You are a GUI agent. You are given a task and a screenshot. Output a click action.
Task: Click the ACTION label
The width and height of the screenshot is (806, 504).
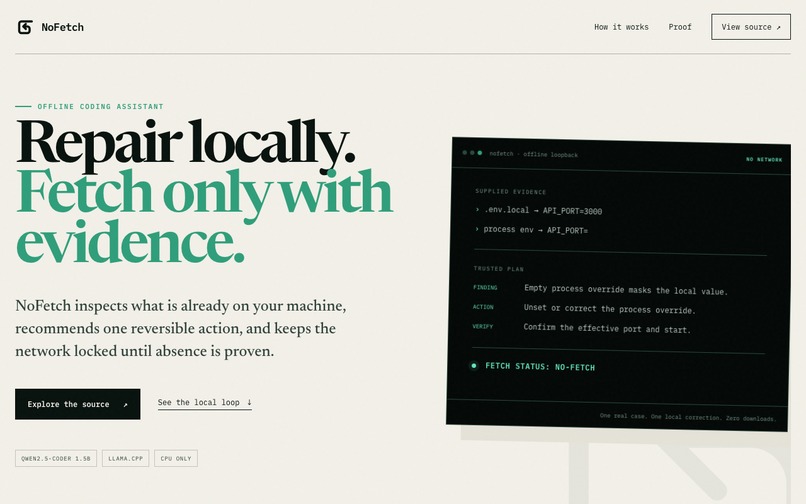pyautogui.click(x=483, y=307)
